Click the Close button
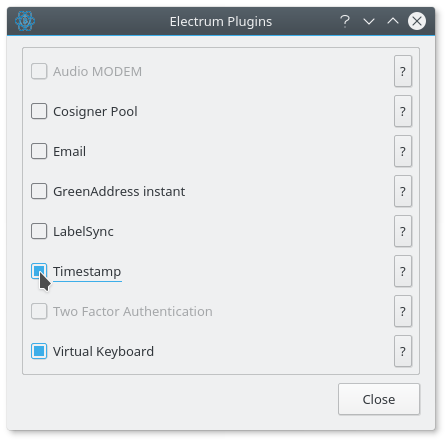This screenshot has width=448, height=443. 379,399
